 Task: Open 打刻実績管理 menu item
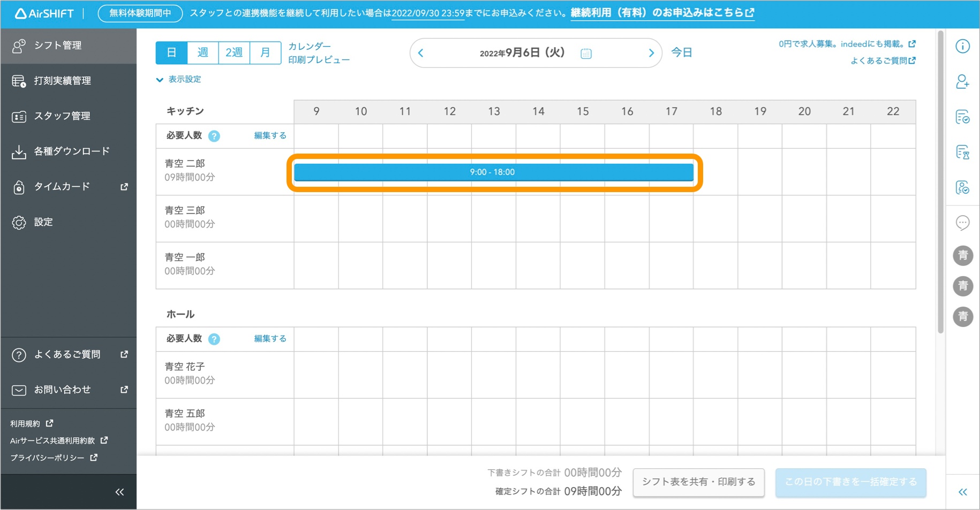(62, 81)
